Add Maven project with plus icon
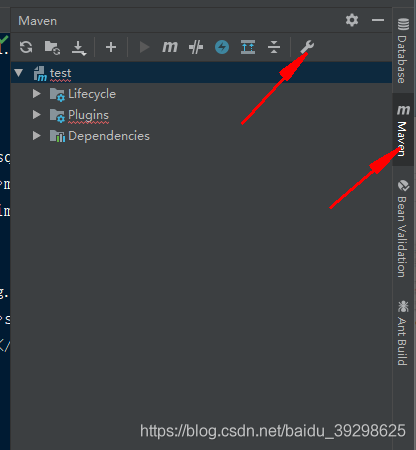Image resolution: width=416 pixels, height=450 pixels. point(111,47)
